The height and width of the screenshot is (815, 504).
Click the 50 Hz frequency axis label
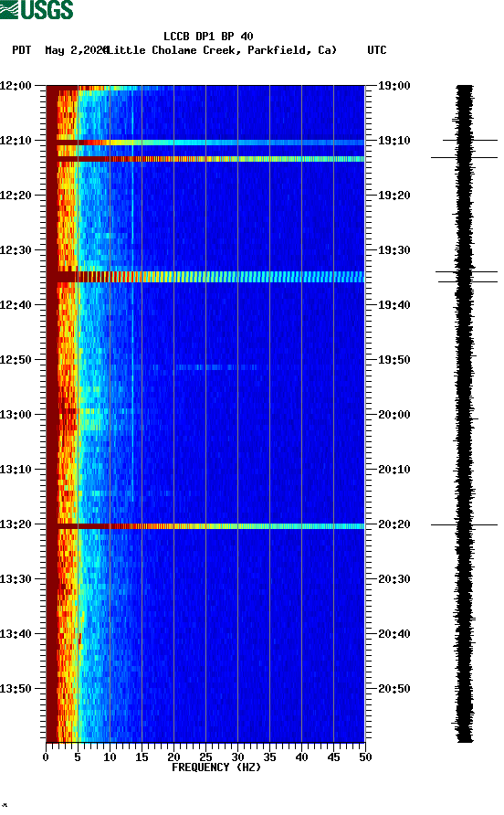(365, 757)
